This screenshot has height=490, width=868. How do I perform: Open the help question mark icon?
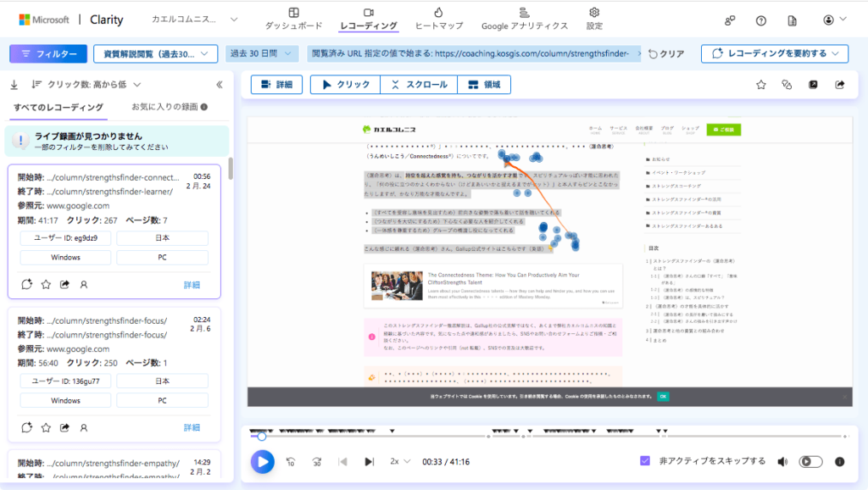tap(761, 20)
